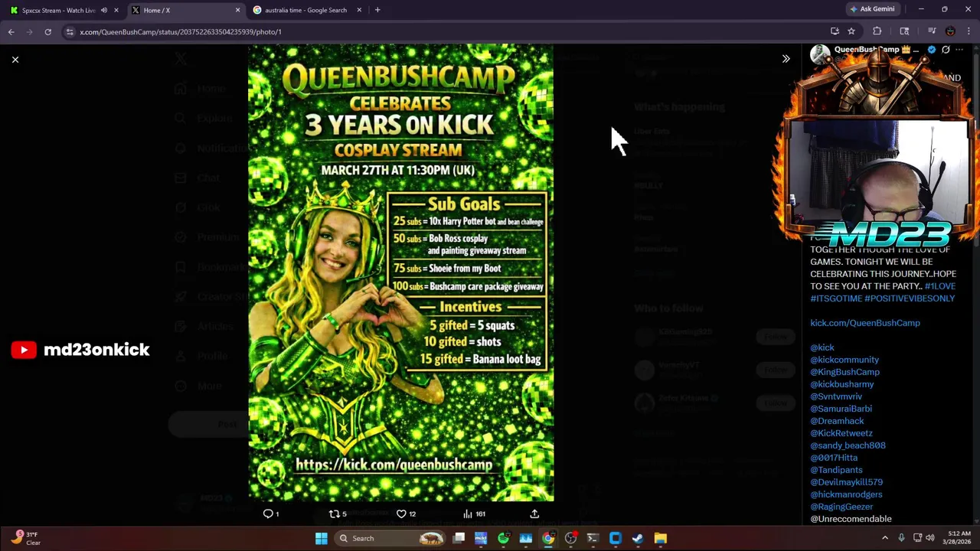Close the Home / X tab
This screenshot has width=980, height=551.
pos(237,10)
